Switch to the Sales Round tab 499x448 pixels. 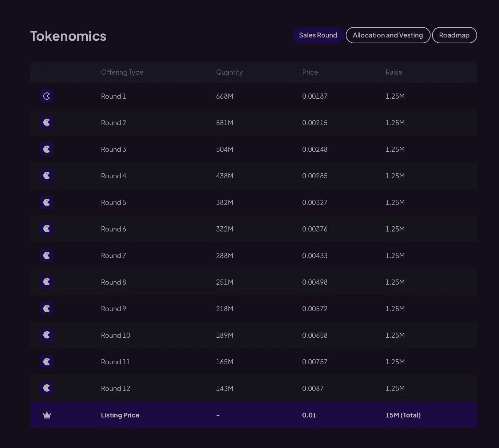coord(318,35)
